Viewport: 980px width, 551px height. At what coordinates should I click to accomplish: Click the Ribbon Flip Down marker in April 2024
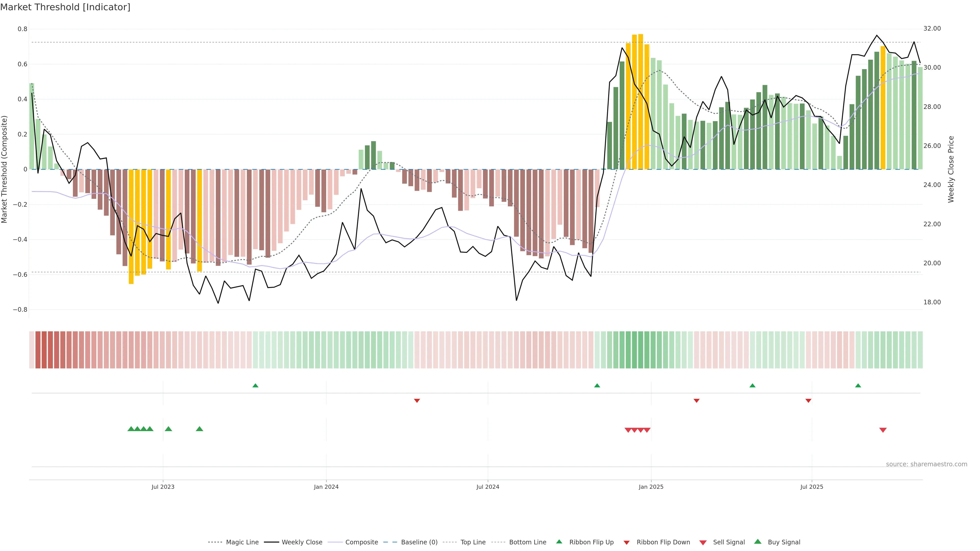point(417,400)
